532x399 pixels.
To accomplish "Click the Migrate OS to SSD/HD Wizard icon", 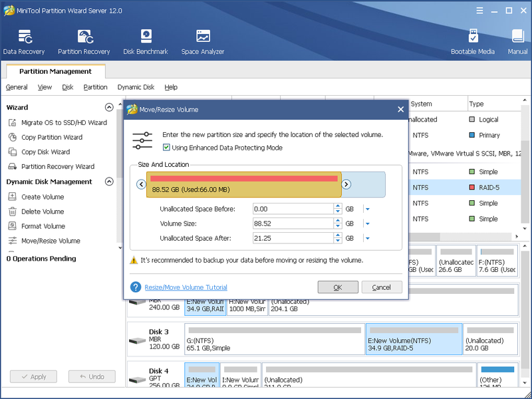I will coord(12,122).
